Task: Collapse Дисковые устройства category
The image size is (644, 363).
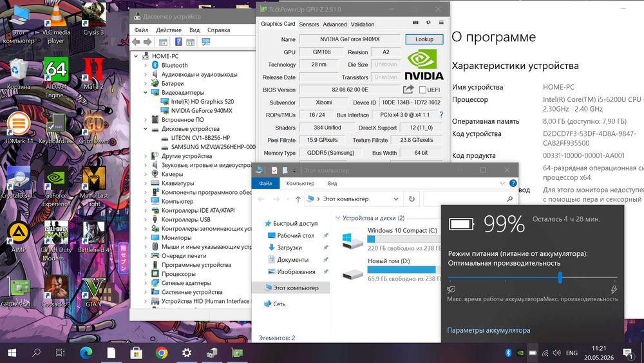Action: point(146,129)
